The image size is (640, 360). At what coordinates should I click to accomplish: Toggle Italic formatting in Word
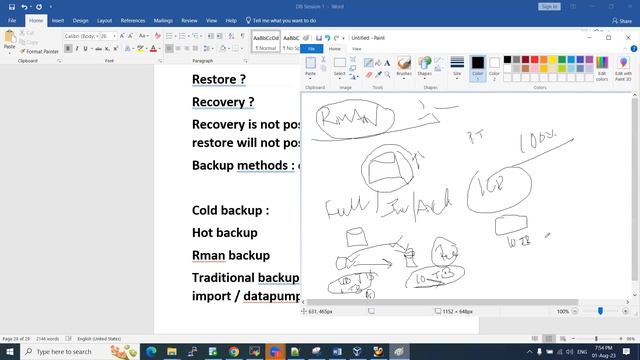point(77,49)
